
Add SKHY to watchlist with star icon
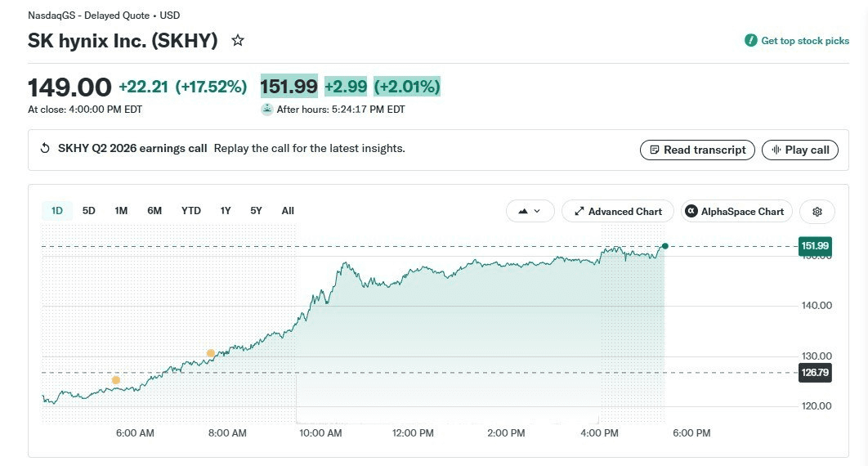(238, 40)
